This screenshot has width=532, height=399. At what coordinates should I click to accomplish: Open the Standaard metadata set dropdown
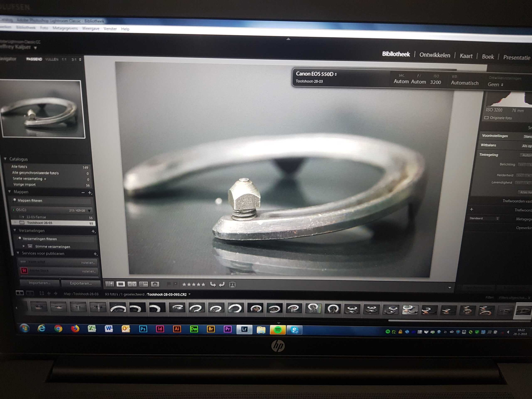tap(484, 218)
